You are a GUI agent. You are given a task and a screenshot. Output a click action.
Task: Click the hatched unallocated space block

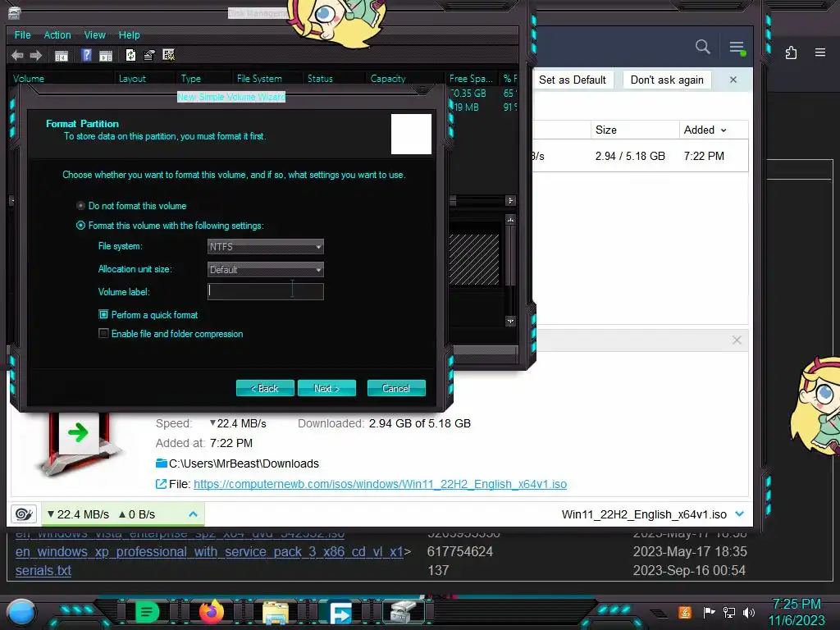tap(474, 259)
